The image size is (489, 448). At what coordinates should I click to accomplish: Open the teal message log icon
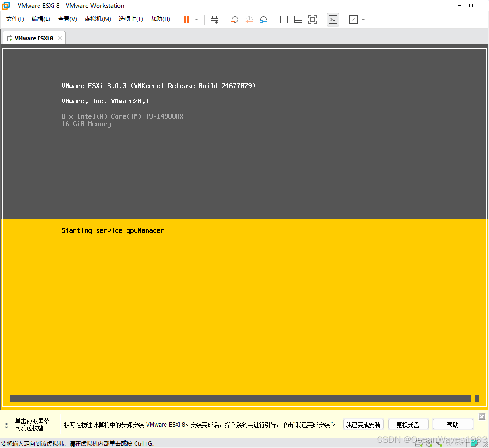coord(474,443)
